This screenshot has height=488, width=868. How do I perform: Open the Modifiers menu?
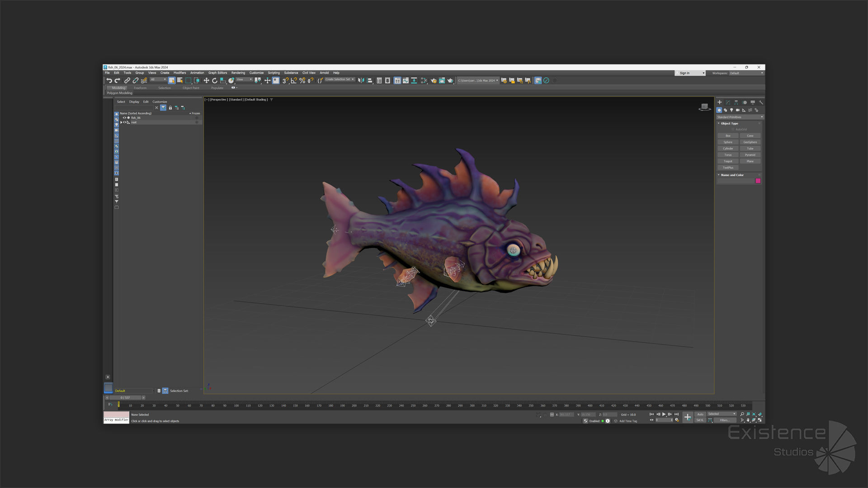pos(179,73)
